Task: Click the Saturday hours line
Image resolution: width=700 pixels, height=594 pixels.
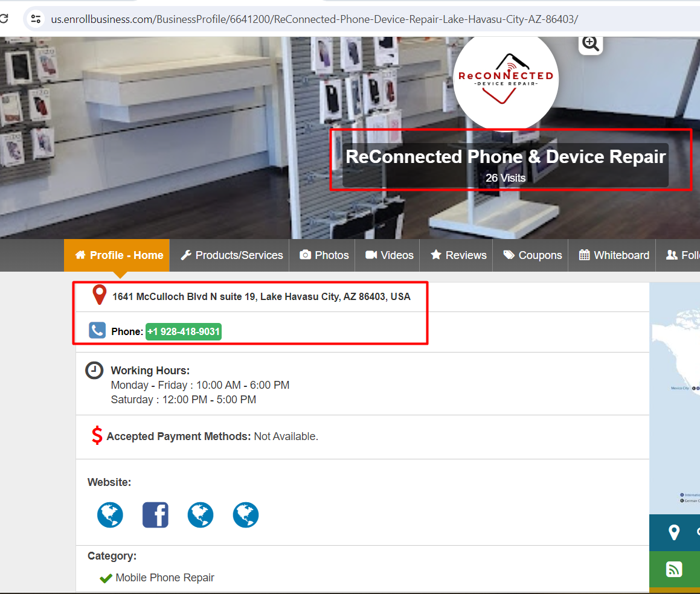Action: coord(184,400)
